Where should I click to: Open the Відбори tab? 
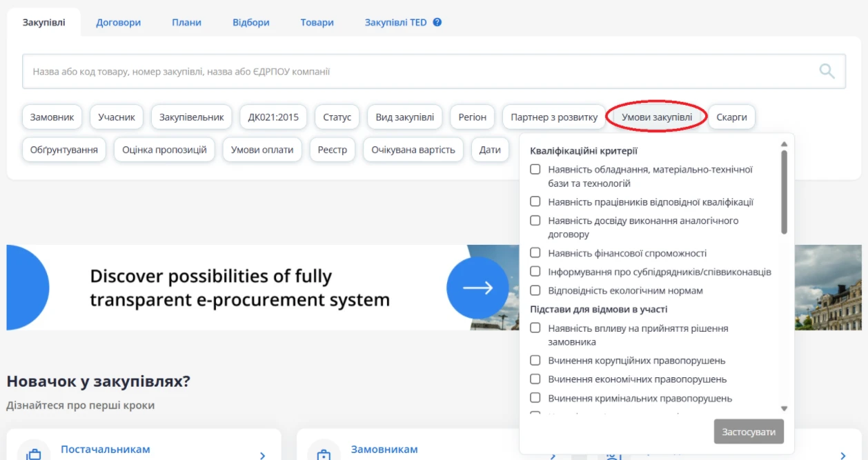[x=251, y=22]
